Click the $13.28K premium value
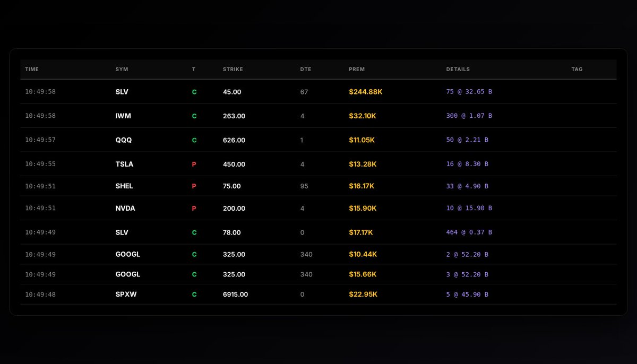Viewport: 637px width, 364px height. [363, 164]
